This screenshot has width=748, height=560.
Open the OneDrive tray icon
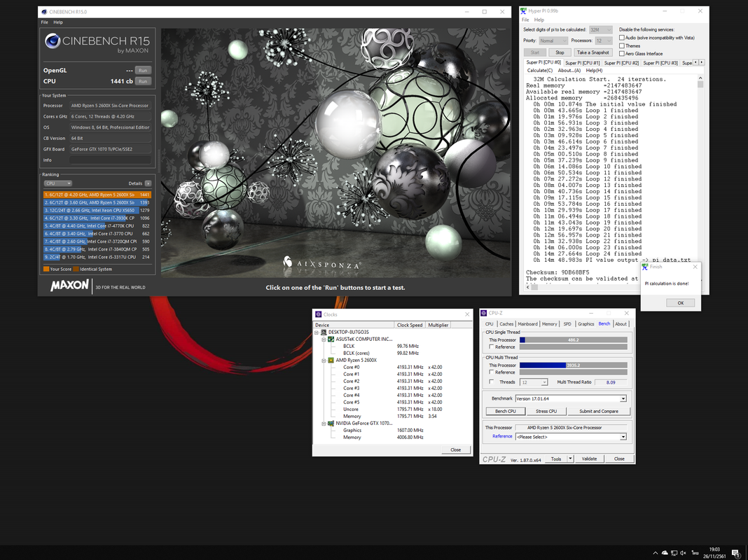pos(665,553)
